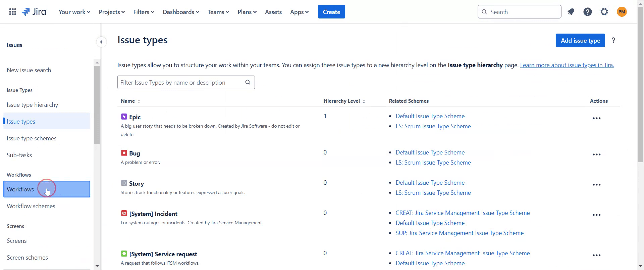Open the actions menu for the Bug row
The width and height of the screenshot is (644, 270).
click(x=596, y=154)
